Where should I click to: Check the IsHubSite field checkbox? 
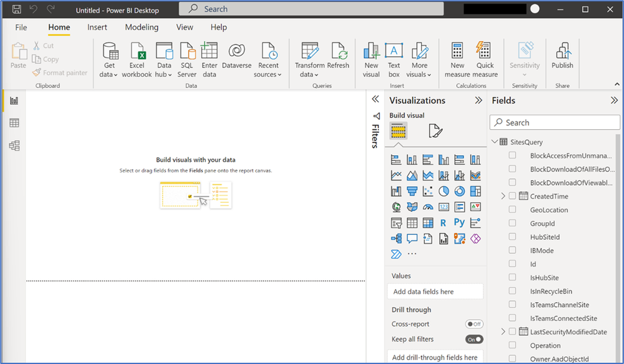pos(513,277)
